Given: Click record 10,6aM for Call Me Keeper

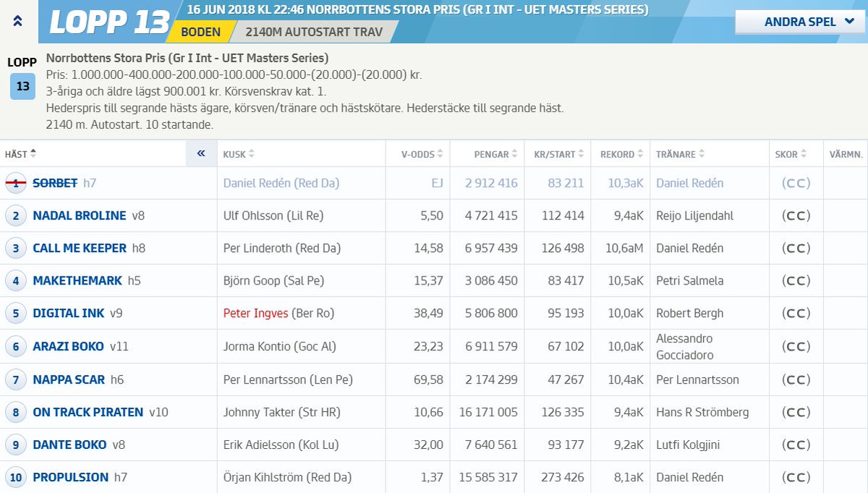Looking at the screenshot, I should pyautogui.click(x=624, y=248).
